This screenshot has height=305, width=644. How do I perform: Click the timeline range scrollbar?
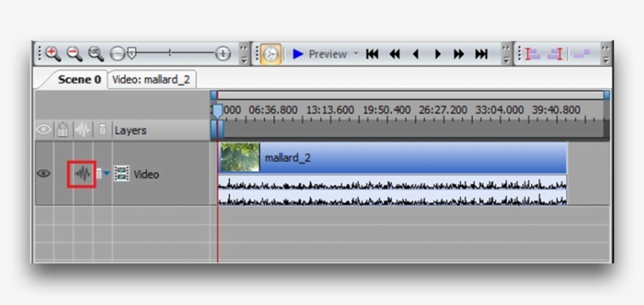pyautogui.click(x=410, y=95)
